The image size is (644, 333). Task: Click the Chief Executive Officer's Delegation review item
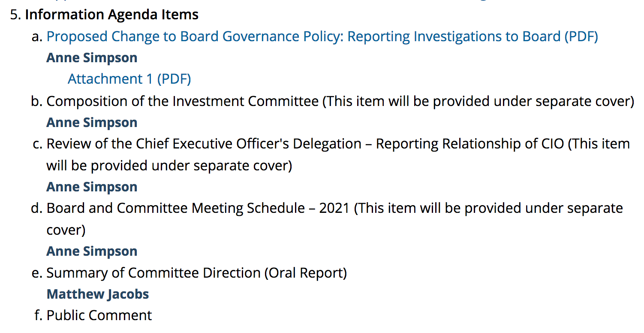[338, 154]
